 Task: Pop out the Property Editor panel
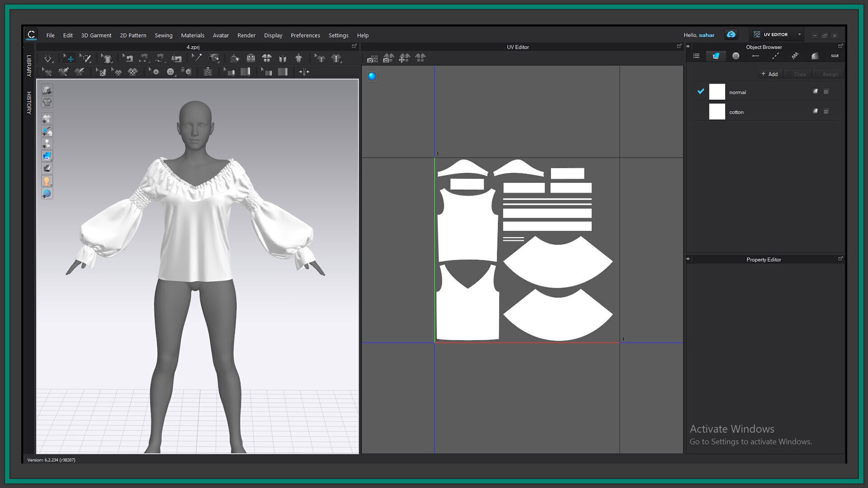point(840,259)
